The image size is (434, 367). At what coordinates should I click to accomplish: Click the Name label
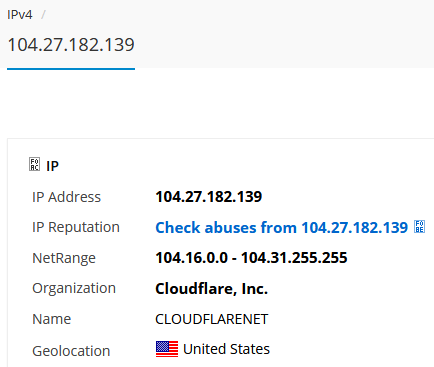pyautogui.click(x=51, y=319)
